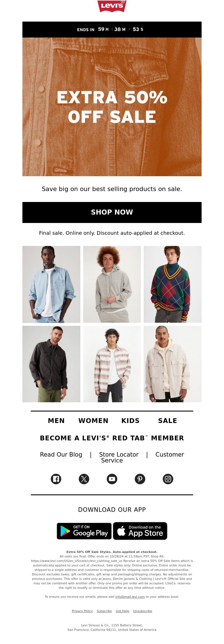This screenshot has width=224, height=644.
Task: Click the argyle sweater product image
Action: (172, 284)
